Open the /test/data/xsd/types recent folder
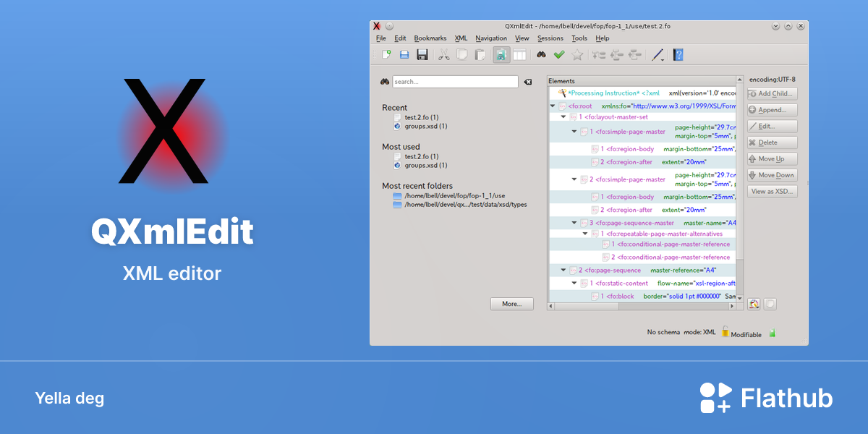 pos(465,205)
